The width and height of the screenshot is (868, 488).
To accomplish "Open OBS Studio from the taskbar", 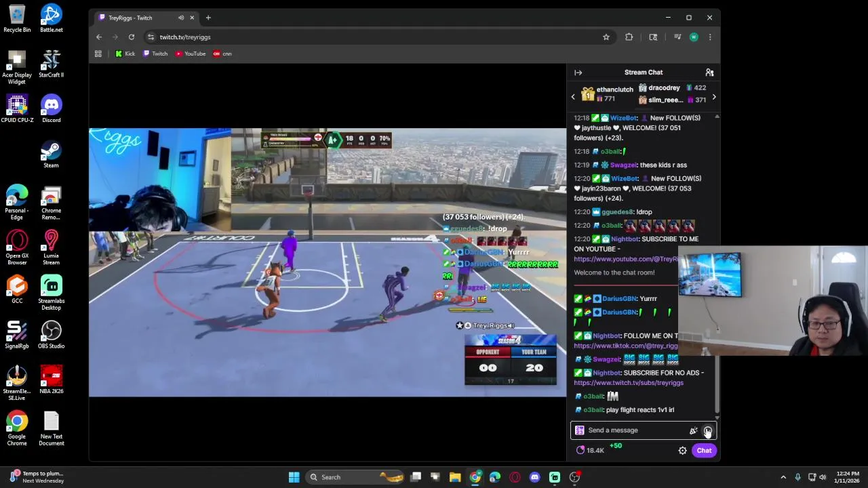I will [x=574, y=477].
